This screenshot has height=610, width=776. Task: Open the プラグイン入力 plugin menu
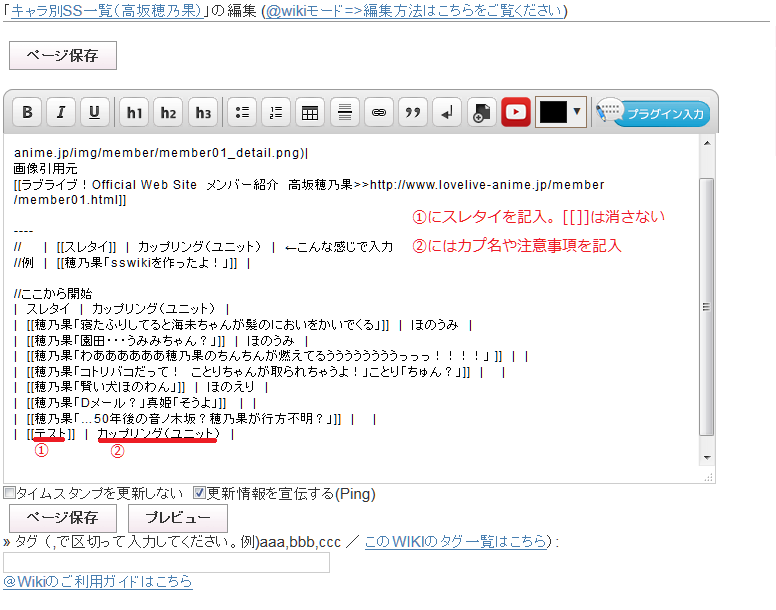point(654,113)
